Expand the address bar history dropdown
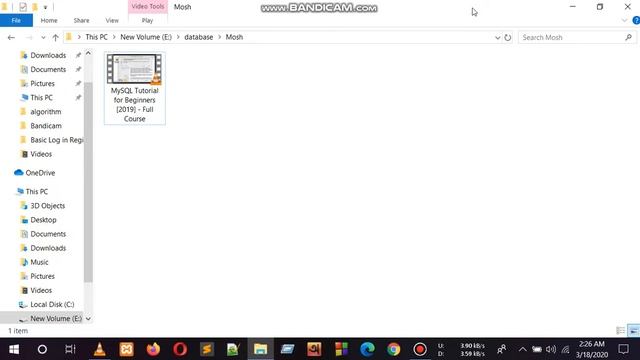This screenshot has width=640, height=360. [x=498, y=38]
